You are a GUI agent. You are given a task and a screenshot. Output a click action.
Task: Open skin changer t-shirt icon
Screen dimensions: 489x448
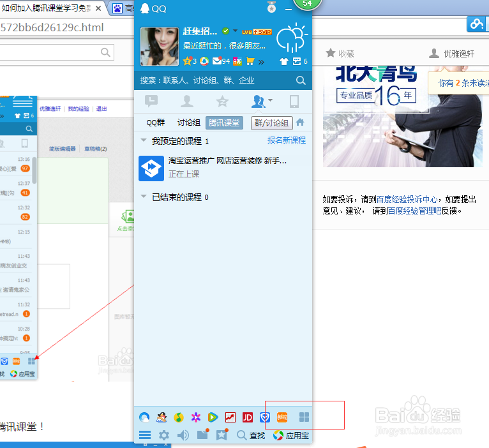(x=284, y=61)
